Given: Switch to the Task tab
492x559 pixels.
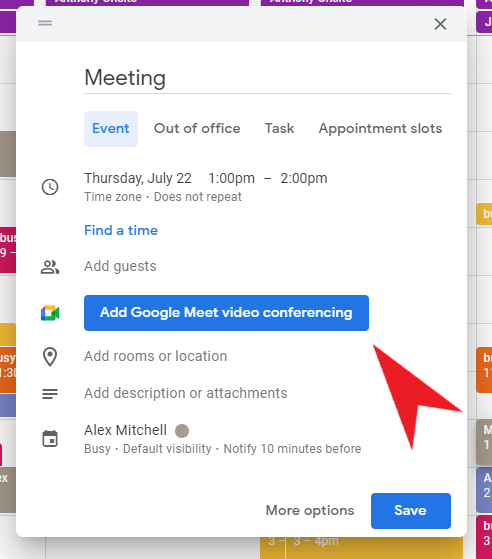Looking at the screenshot, I should (x=280, y=129).
